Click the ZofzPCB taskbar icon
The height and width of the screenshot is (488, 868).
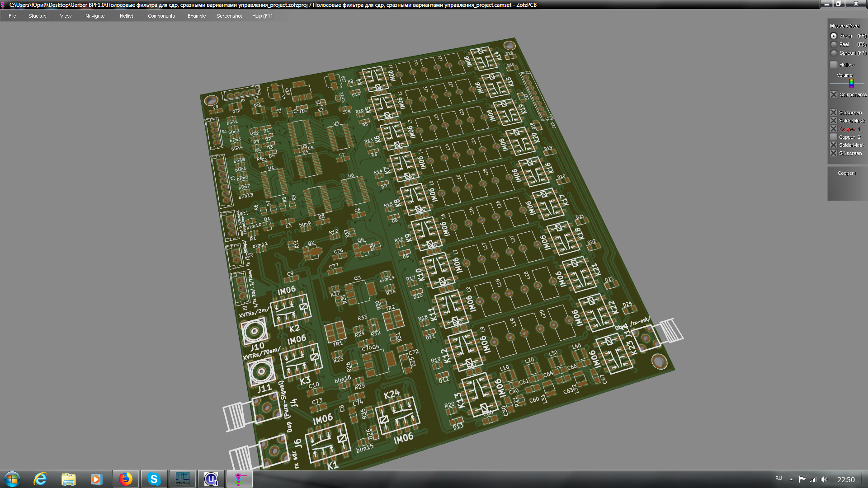[x=239, y=479]
